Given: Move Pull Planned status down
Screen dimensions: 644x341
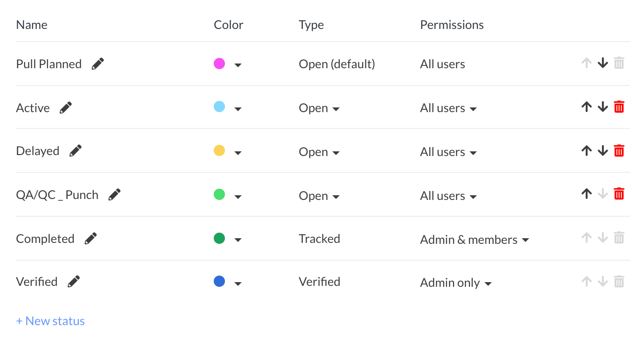Looking at the screenshot, I should tap(603, 63).
